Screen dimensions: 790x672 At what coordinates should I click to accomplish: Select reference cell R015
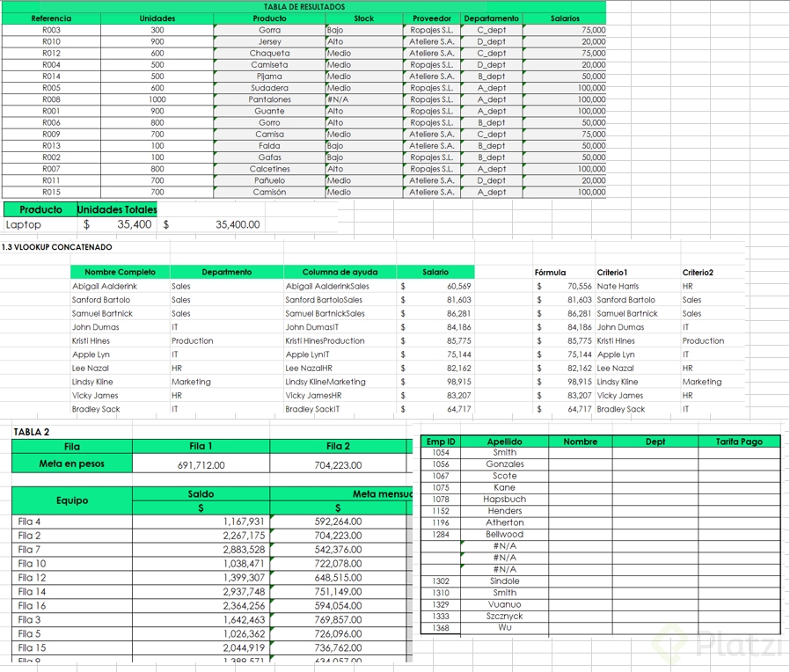[x=51, y=193]
